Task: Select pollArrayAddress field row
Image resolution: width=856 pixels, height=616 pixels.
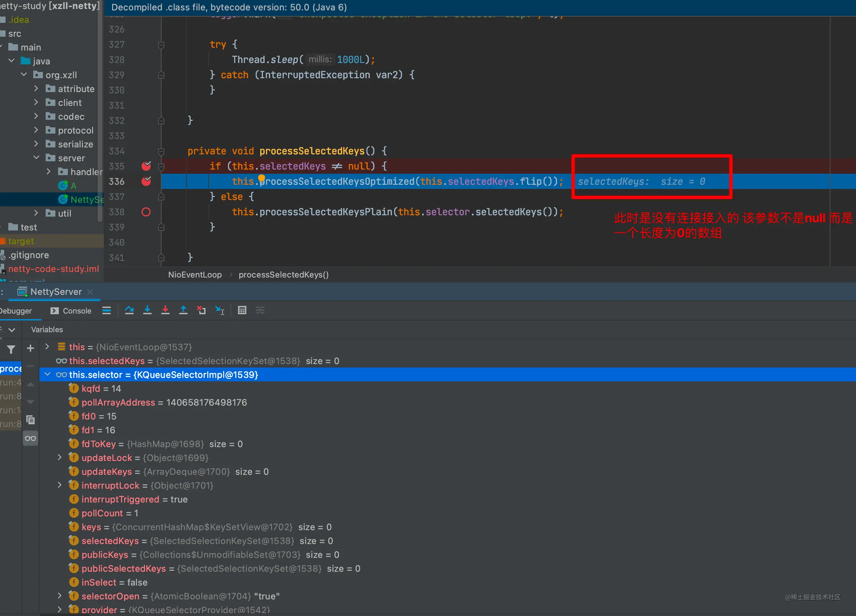Action: click(x=448, y=402)
